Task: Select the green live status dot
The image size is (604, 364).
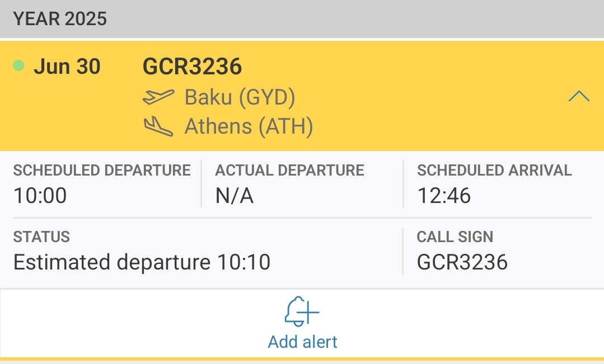Action: [19, 66]
